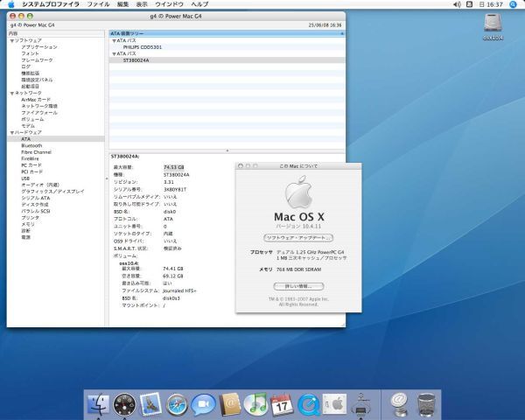Open the ウインドウ menu
This screenshot has height=420, width=525.
(169, 4)
